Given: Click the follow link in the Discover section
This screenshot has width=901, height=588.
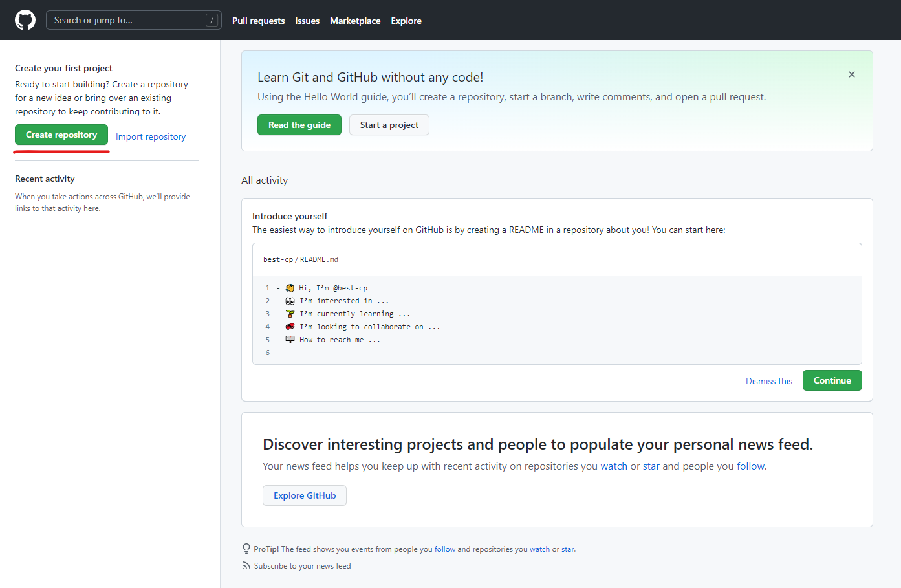Looking at the screenshot, I should click(750, 466).
